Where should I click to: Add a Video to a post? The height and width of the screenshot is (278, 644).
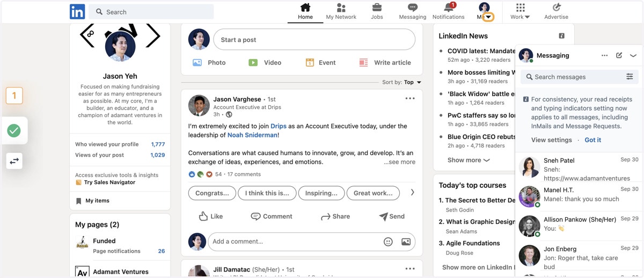pos(265,63)
